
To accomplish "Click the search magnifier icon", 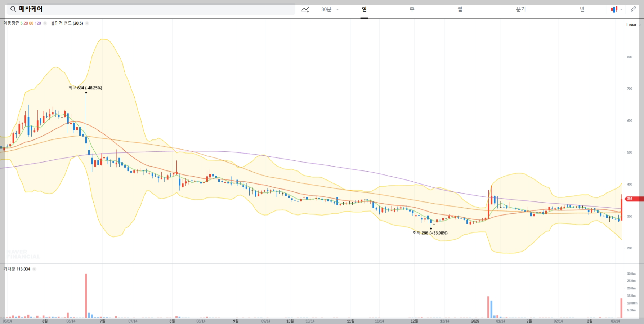I will (13, 9).
